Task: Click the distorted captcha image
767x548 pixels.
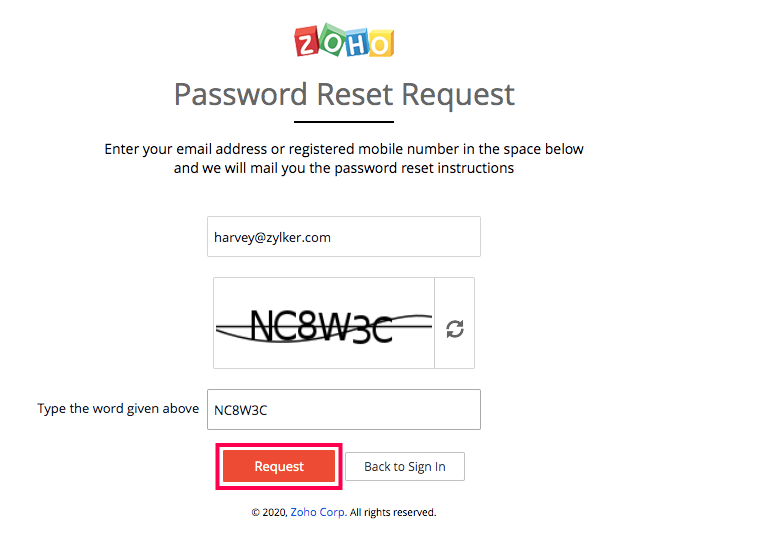Action: click(324, 324)
